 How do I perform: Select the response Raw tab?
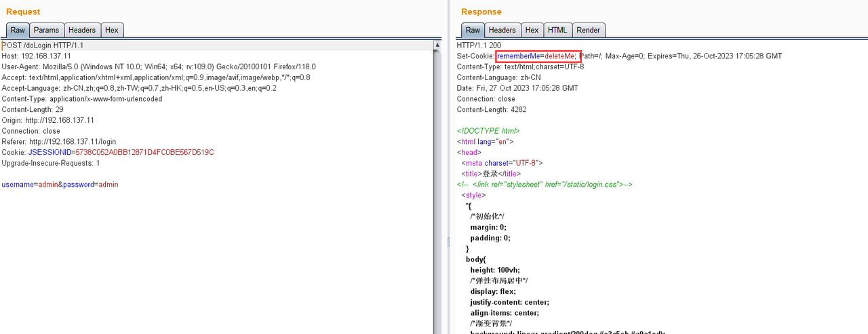pyautogui.click(x=473, y=30)
